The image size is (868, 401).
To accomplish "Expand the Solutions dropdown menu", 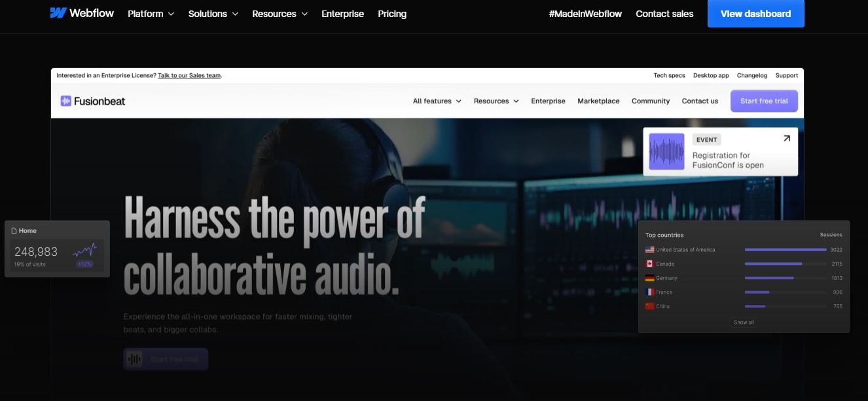I will (x=213, y=14).
